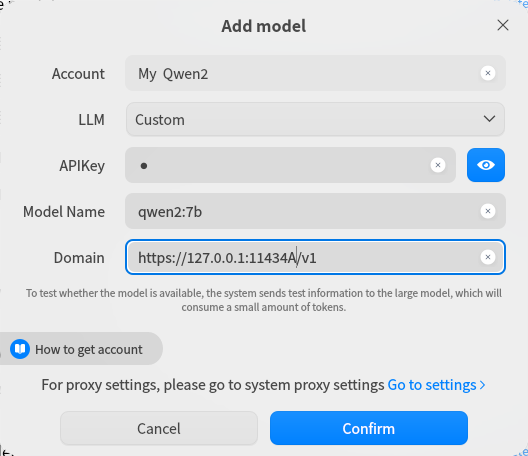The height and width of the screenshot is (456, 528).
Task: Click the arrow after Go to settings
Action: (483, 385)
